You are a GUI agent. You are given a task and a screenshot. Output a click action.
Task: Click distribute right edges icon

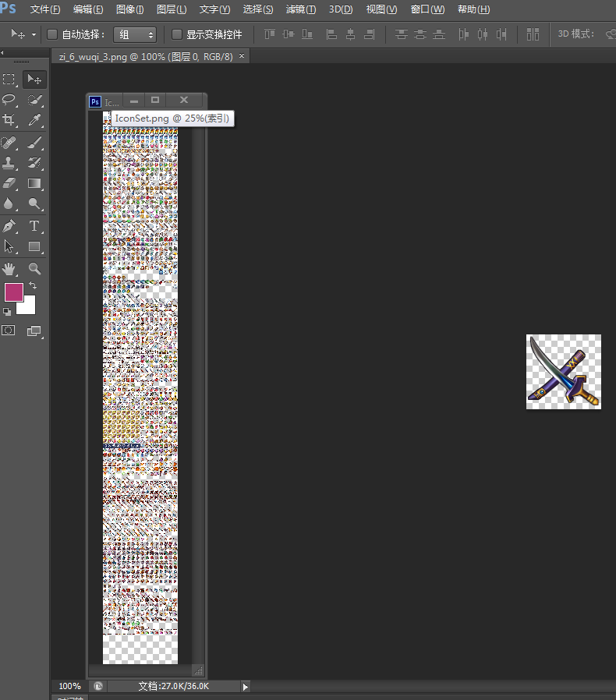coord(501,34)
